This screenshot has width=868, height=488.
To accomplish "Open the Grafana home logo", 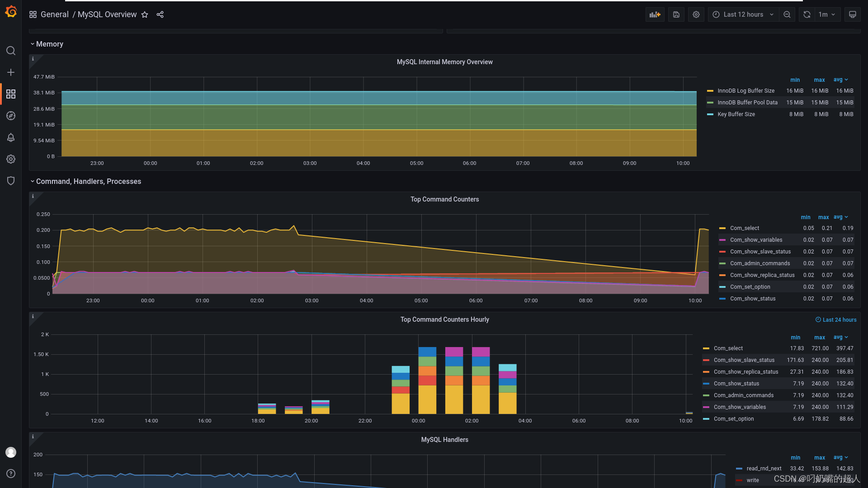I will coord(11,12).
